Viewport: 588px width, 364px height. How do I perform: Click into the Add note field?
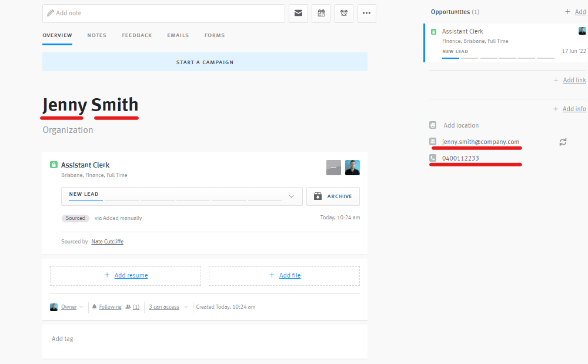click(163, 13)
